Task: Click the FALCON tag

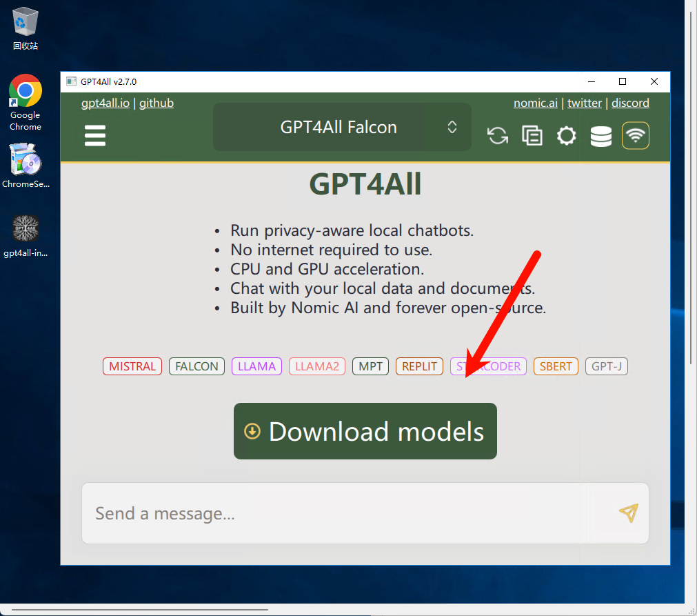Action: point(196,366)
